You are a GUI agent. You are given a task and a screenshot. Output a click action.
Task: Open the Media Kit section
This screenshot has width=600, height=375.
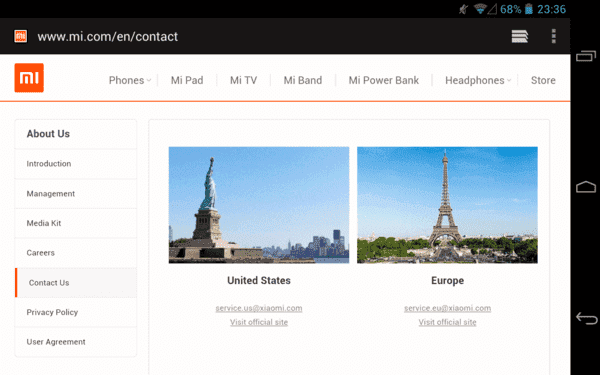[x=76, y=223]
